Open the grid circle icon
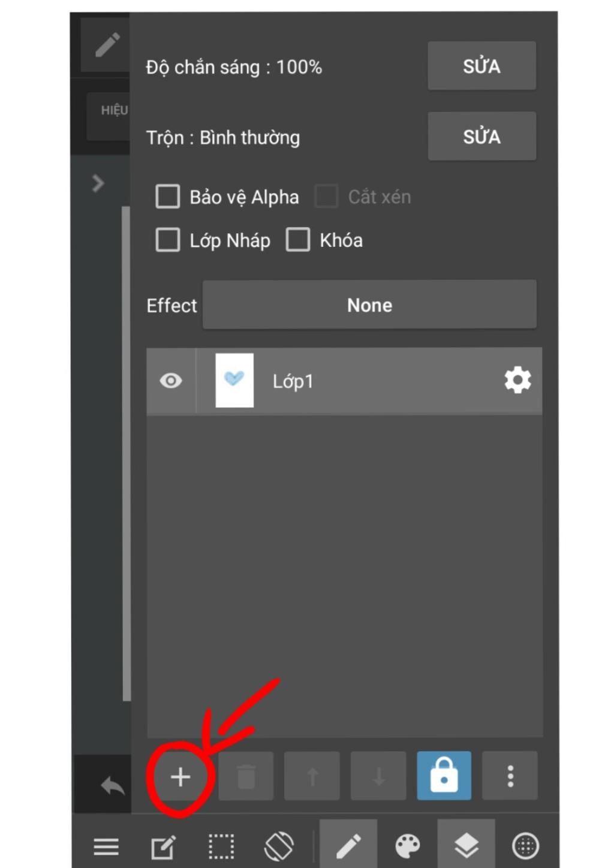Screen dimensions: 614x868 (x=525, y=846)
